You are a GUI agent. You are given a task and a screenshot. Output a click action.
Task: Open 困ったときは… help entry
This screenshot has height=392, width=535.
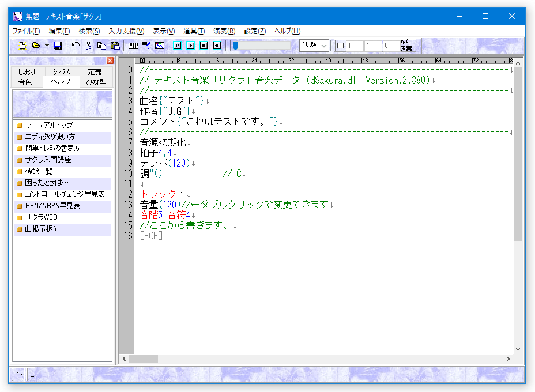coord(62,183)
